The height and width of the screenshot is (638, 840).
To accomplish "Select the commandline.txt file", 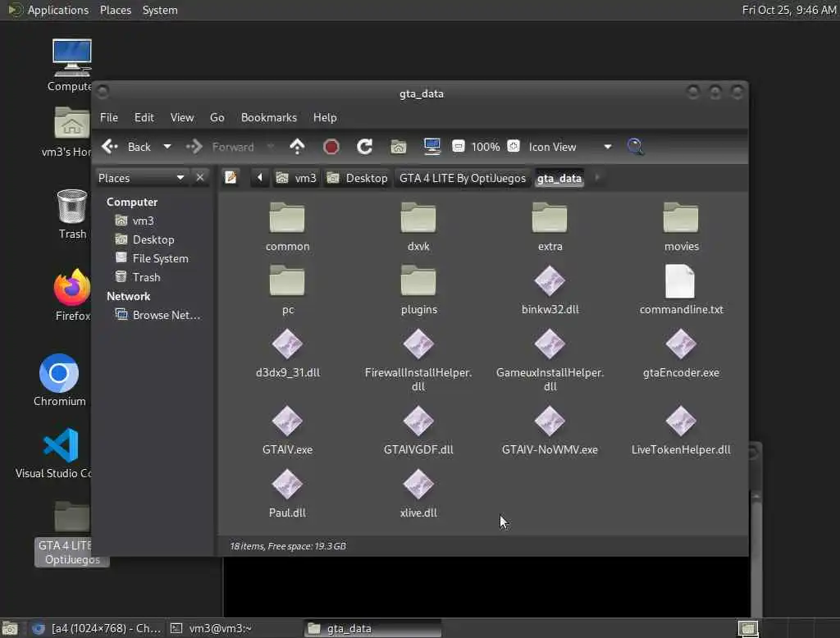I will [681, 290].
